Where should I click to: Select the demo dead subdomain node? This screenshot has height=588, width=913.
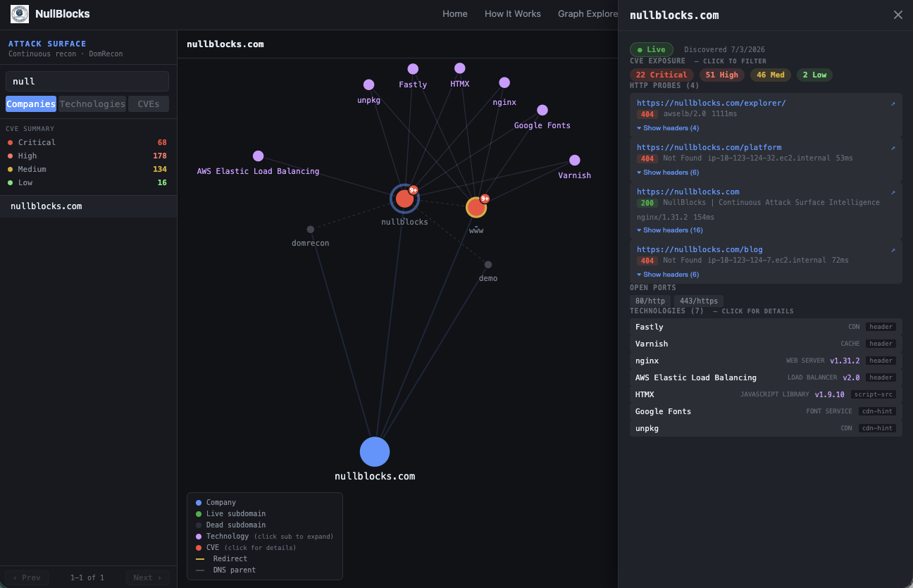click(x=488, y=265)
